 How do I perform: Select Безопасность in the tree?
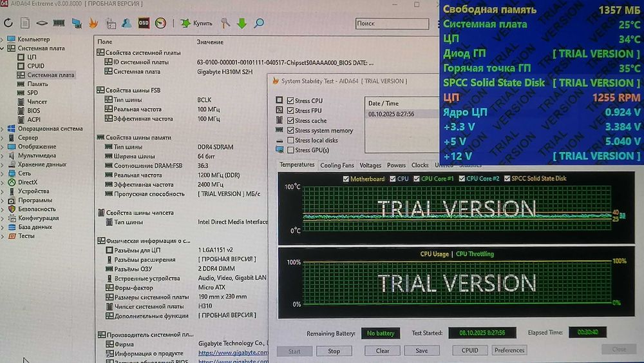(37, 210)
